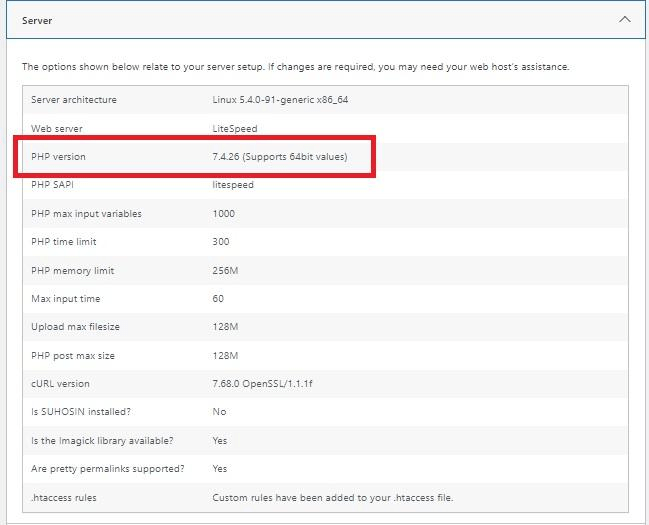Click the Imagick library available Yes value
This screenshot has width=649, height=525.
[220, 441]
